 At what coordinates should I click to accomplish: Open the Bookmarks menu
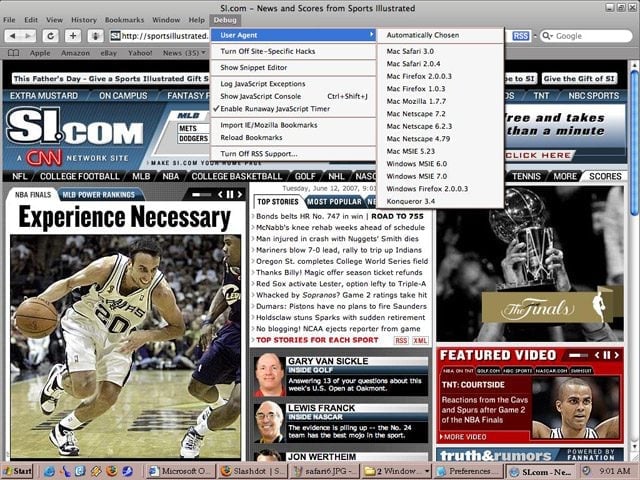[124, 20]
